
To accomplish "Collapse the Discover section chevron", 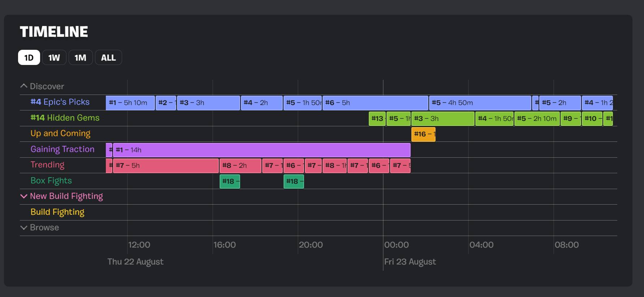I will pyautogui.click(x=24, y=86).
